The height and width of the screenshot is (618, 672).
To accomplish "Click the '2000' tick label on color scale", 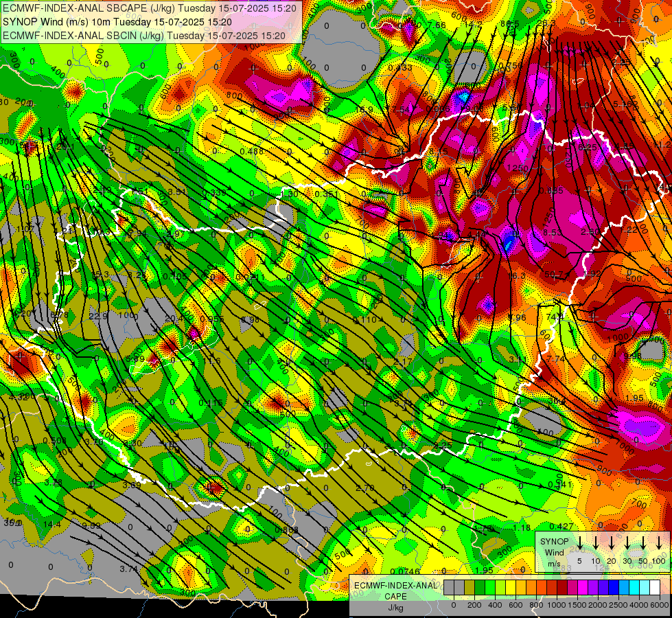I will tap(598, 605).
